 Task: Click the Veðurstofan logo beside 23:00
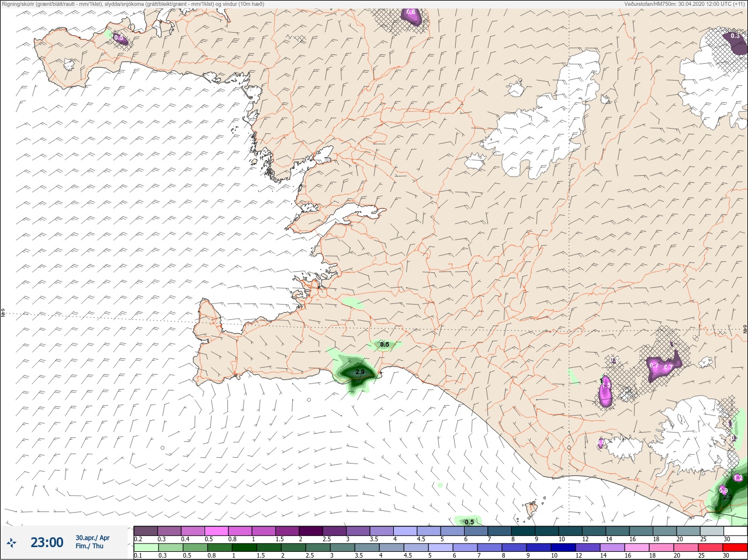tap(12, 543)
